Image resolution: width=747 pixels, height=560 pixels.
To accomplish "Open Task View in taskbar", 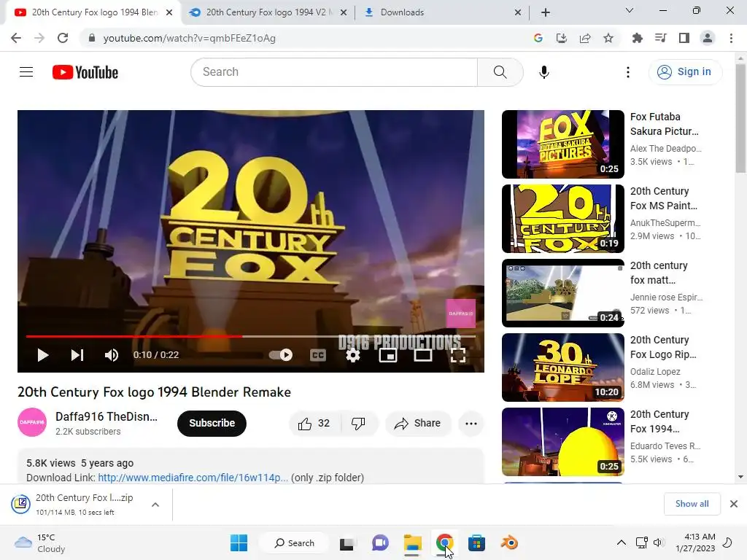I will click(347, 543).
